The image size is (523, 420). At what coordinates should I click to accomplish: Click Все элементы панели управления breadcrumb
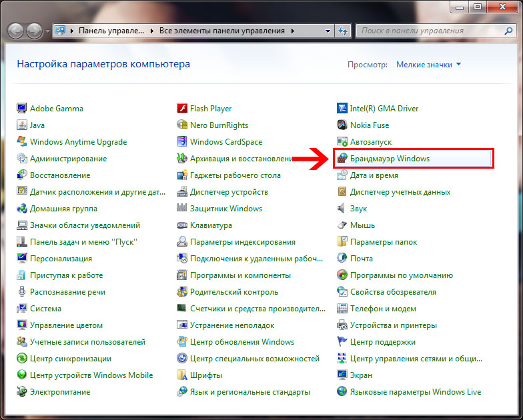point(221,31)
